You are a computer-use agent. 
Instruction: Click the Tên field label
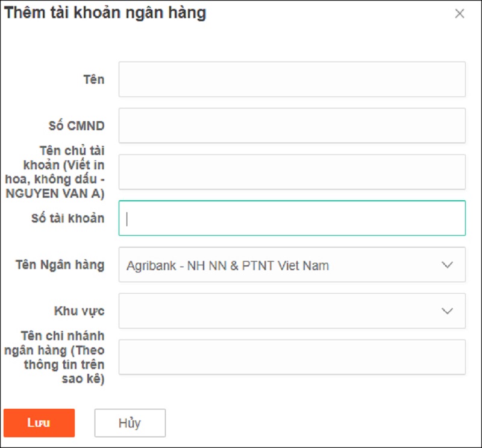(x=94, y=80)
